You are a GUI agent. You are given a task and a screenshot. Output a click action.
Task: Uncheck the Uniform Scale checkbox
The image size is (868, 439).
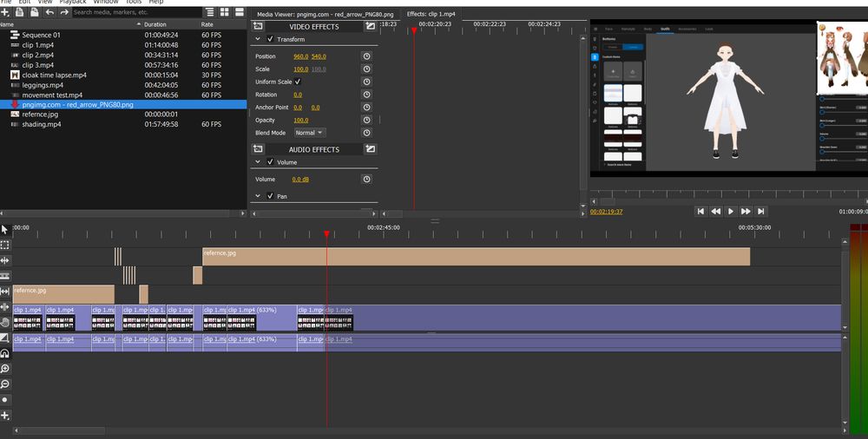pyautogui.click(x=298, y=82)
